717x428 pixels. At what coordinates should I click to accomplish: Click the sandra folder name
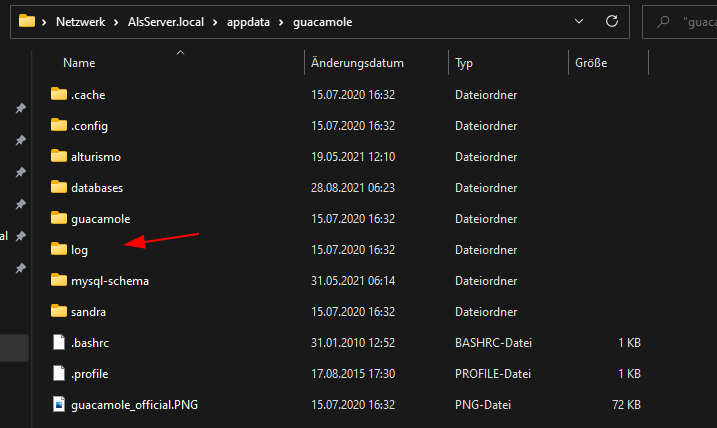88,312
